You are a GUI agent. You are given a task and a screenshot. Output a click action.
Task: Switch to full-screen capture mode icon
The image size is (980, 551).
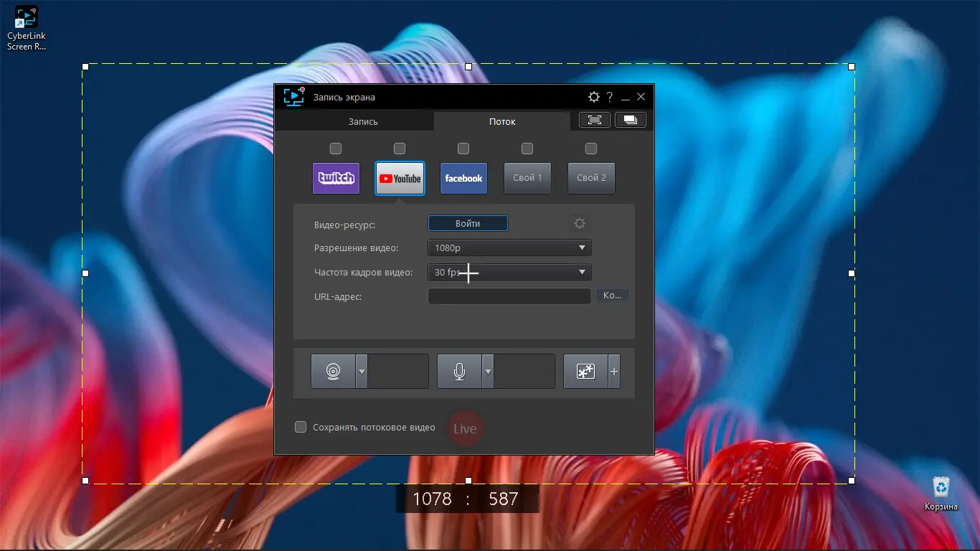point(595,120)
